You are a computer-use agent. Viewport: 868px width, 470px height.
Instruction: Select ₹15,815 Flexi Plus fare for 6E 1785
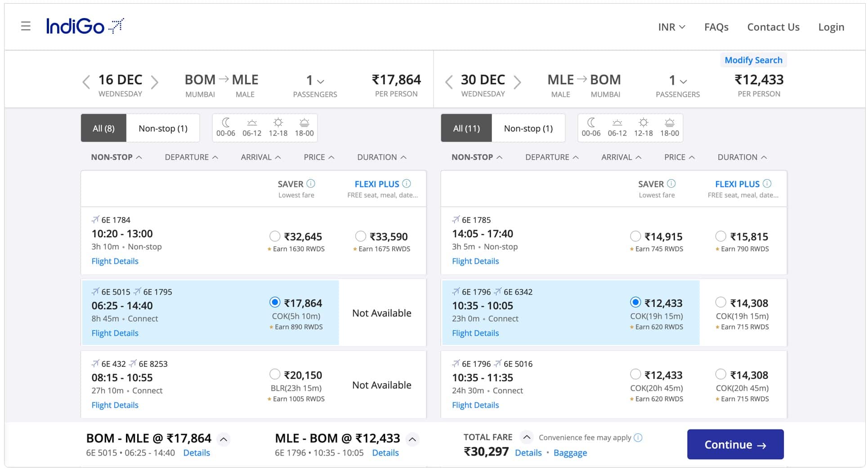720,236
